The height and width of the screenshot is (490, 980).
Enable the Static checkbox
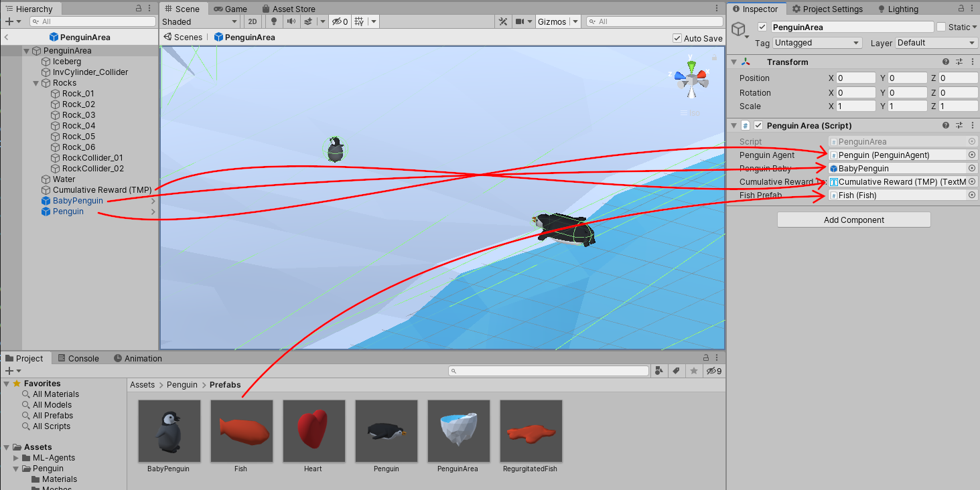tap(941, 27)
